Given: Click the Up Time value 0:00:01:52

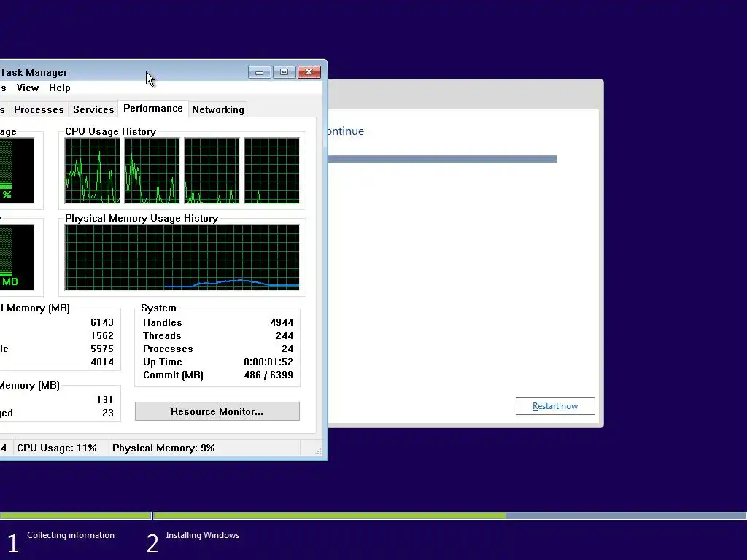Looking at the screenshot, I should [268, 362].
